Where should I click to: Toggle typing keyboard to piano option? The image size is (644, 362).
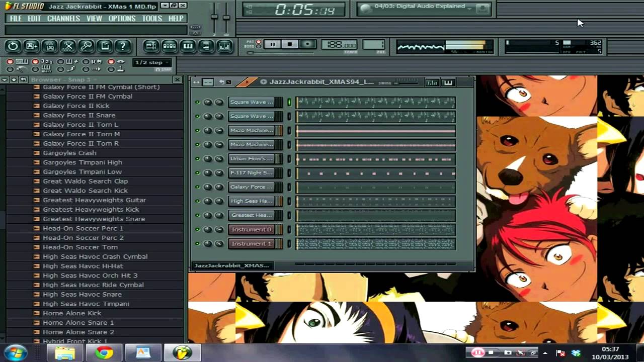click(17, 61)
